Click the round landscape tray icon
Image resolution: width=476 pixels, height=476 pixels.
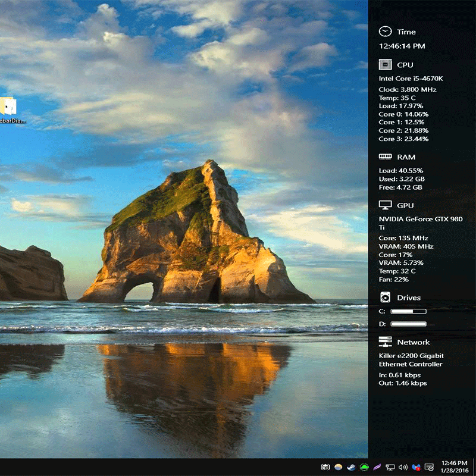coord(338,467)
